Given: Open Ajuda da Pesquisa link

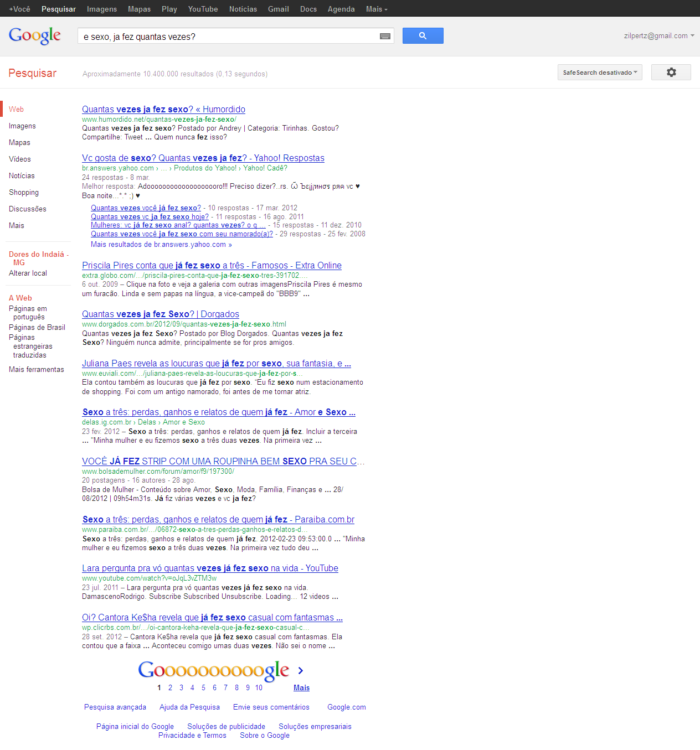Looking at the screenshot, I should (x=189, y=707).
